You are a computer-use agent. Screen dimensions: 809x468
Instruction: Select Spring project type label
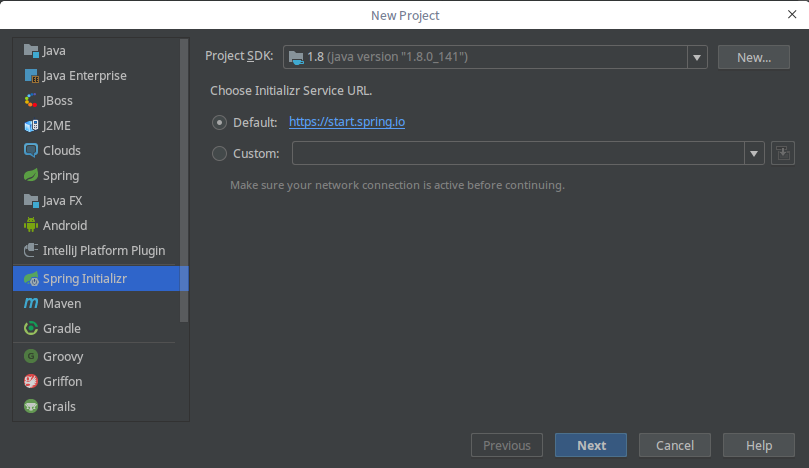(61, 175)
